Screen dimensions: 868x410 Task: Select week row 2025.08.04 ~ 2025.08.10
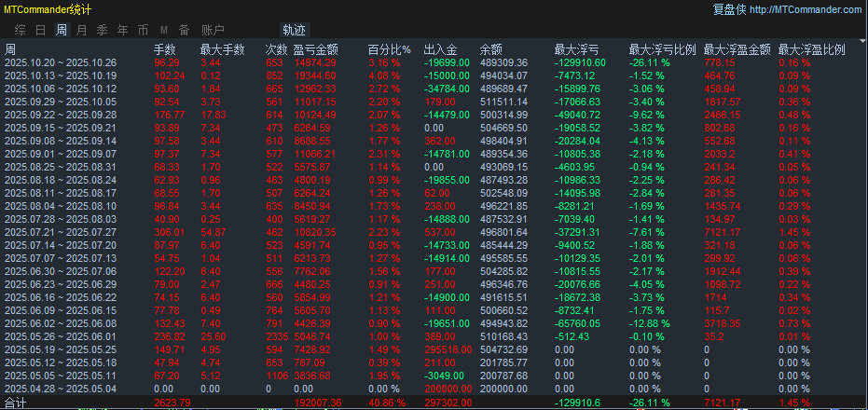coord(434,206)
